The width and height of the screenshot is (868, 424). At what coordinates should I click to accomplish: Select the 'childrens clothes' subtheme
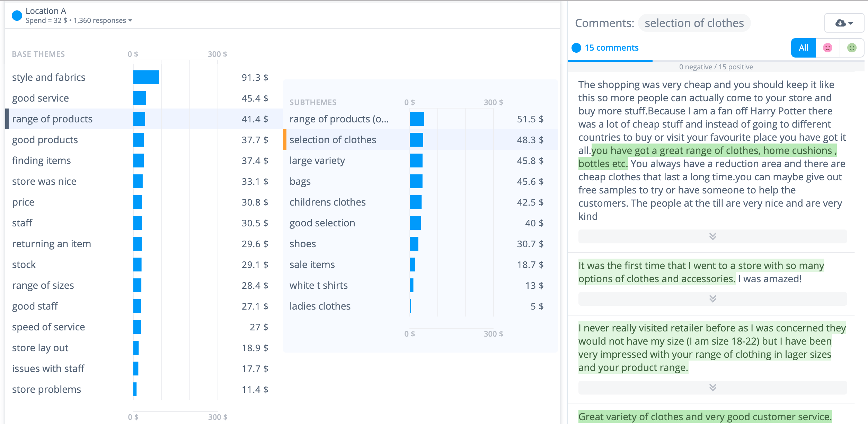point(327,202)
